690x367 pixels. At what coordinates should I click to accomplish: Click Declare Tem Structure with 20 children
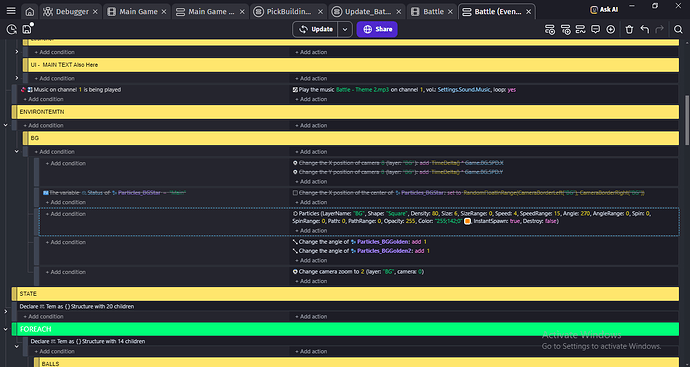click(x=77, y=306)
